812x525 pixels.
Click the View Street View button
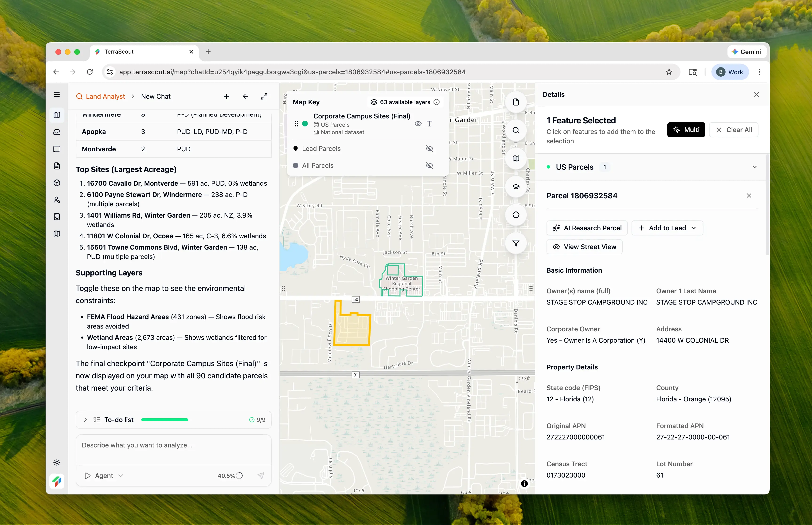(x=584, y=247)
